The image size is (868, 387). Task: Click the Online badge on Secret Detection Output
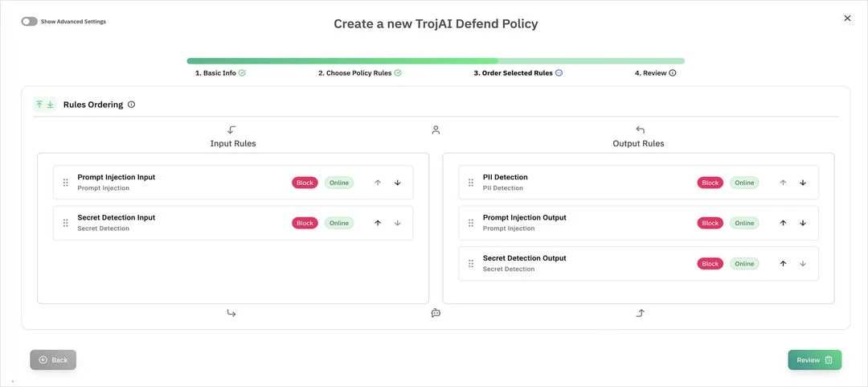pyautogui.click(x=744, y=264)
